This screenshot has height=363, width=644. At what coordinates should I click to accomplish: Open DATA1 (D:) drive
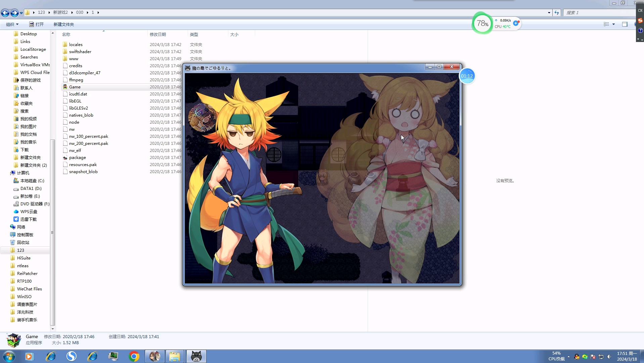tap(31, 189)
